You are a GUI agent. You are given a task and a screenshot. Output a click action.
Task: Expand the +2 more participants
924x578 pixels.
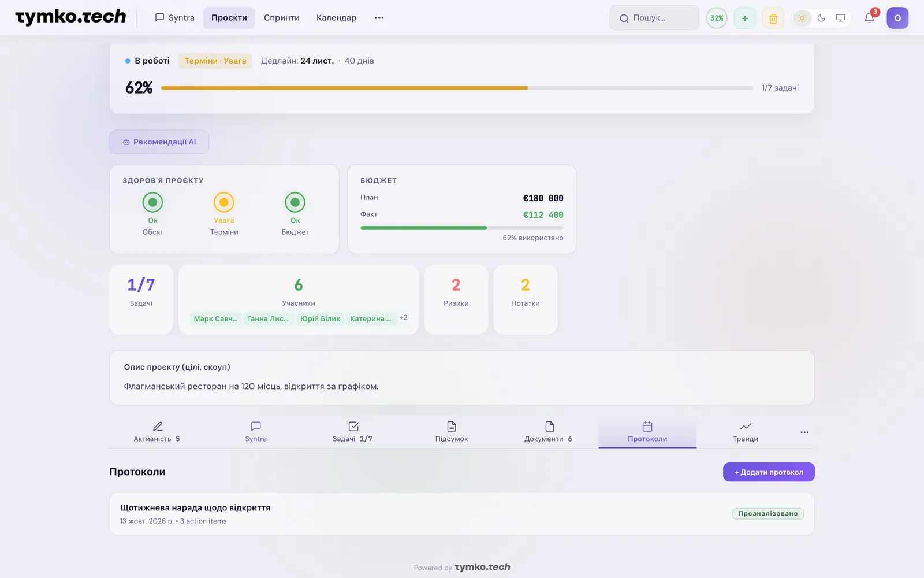coord(403,317)
